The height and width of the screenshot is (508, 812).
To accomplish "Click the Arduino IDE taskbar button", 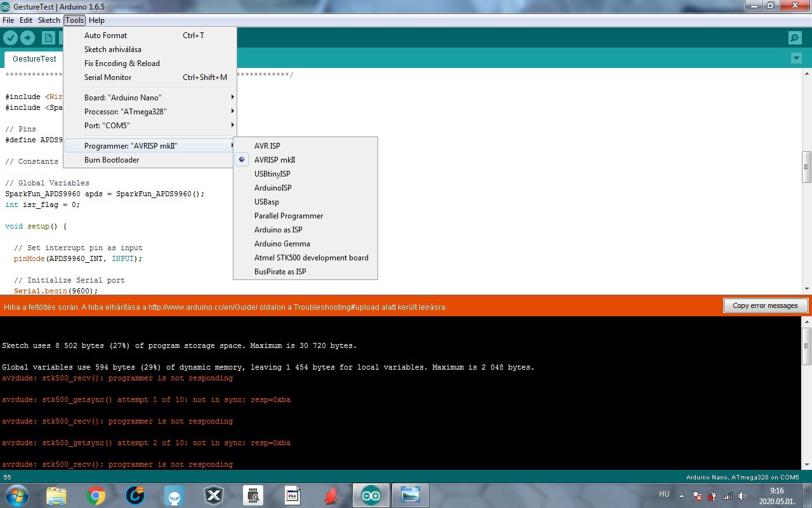I will coord(371,495).
